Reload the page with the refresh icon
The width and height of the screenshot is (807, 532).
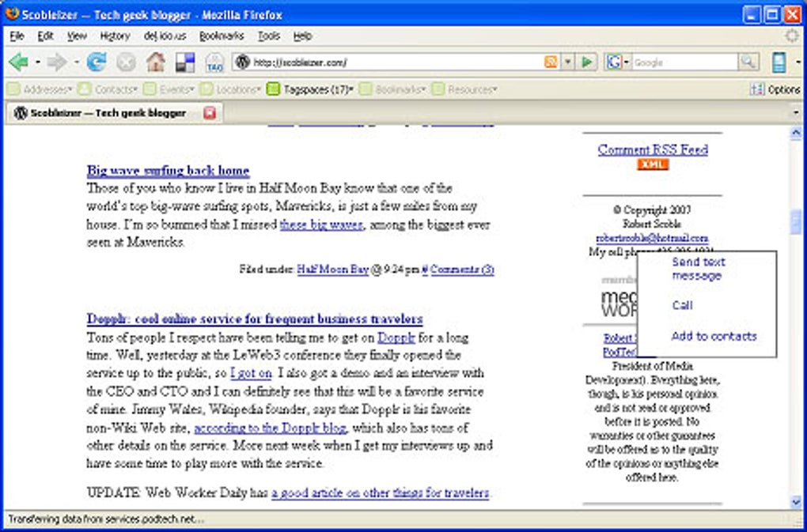97,62
